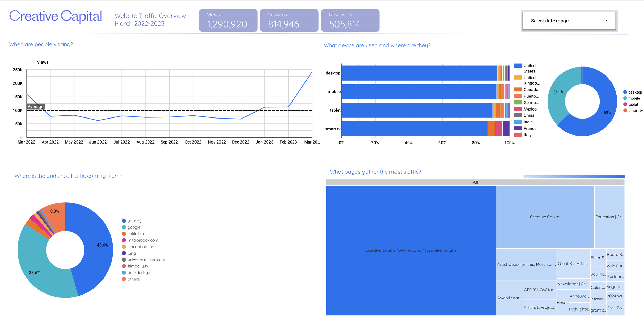Click the Mexico legend color square
Viewport: 644px width, 328px height.
[518, 109]
